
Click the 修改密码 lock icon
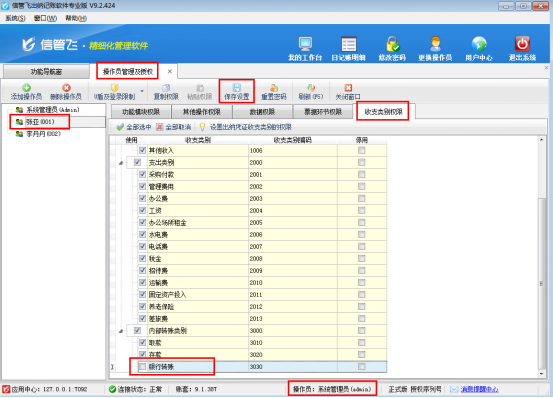392,44
